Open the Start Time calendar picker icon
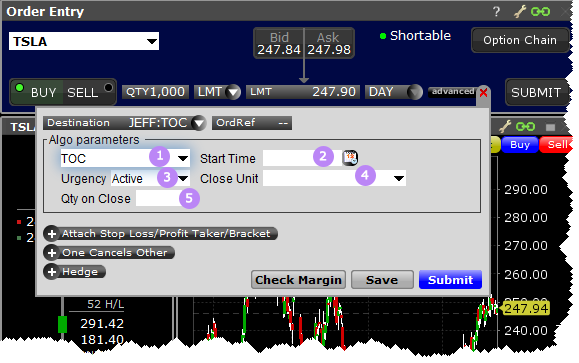 pos(350,158)
